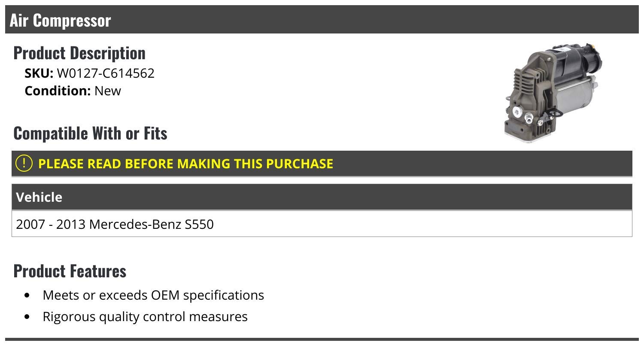The width and height of the screenshot is (644, 346).
Task: Click the word New under Product Description
Action: [x=108, y=91]
